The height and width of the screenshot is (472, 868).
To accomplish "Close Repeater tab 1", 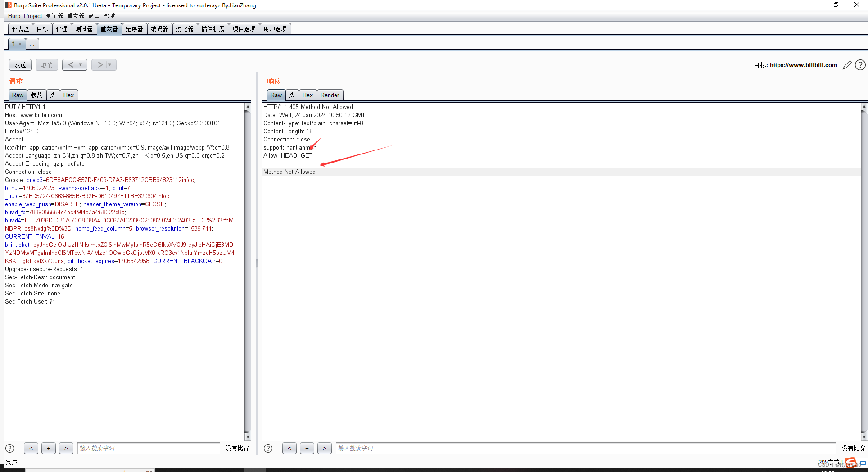I will 20,44.
